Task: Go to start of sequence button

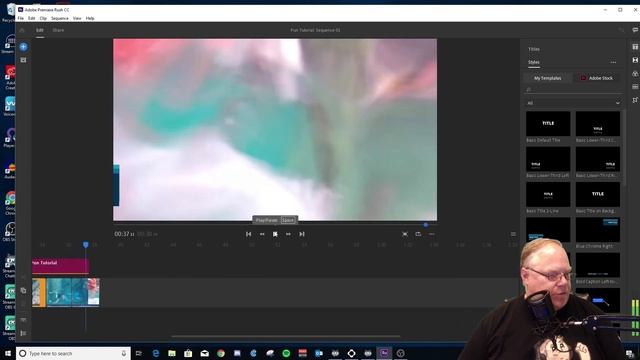Action: pos(249,234)
